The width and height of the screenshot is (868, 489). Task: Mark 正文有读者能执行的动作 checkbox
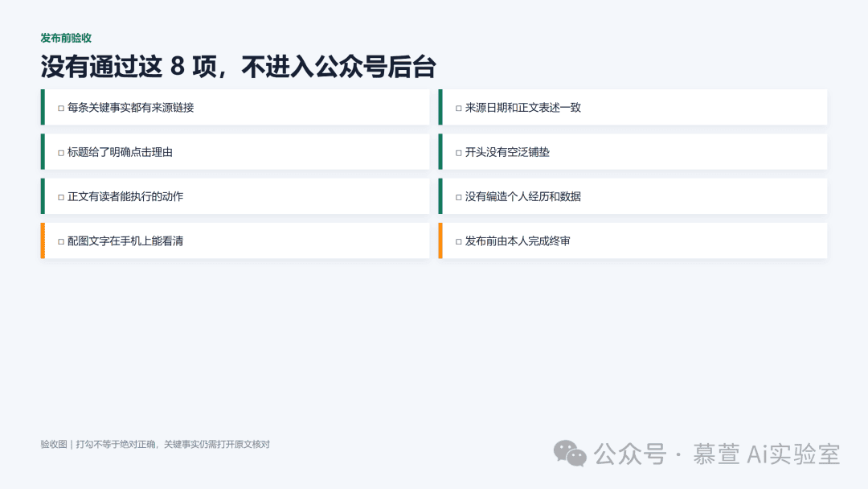click(61, 197)
